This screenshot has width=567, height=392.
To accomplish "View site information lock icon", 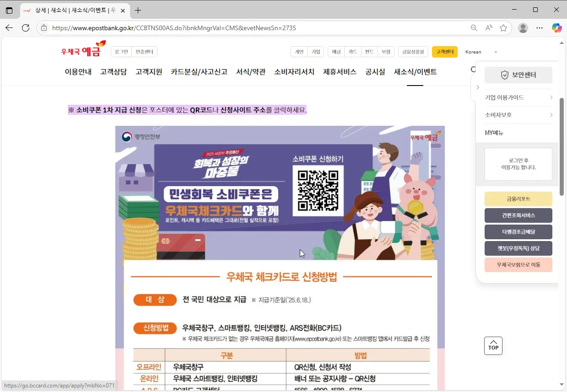I will click(x=44, y=28).
